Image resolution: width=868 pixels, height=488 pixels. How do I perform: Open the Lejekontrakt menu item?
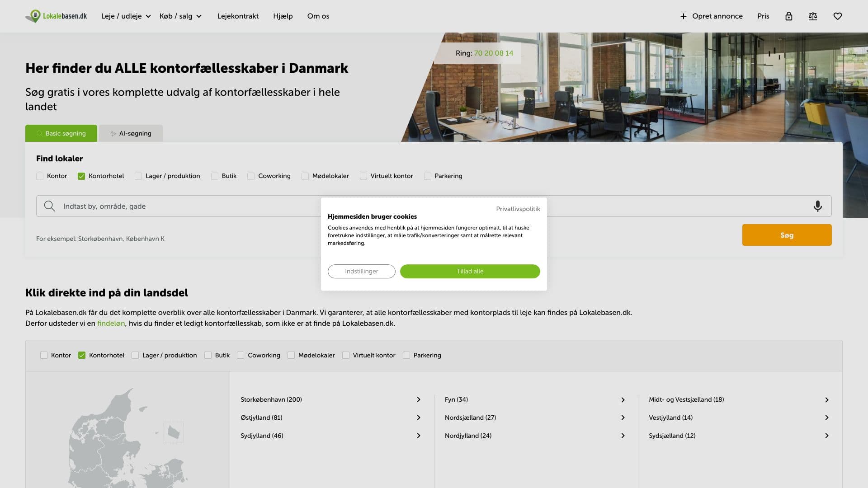(238, 16)
